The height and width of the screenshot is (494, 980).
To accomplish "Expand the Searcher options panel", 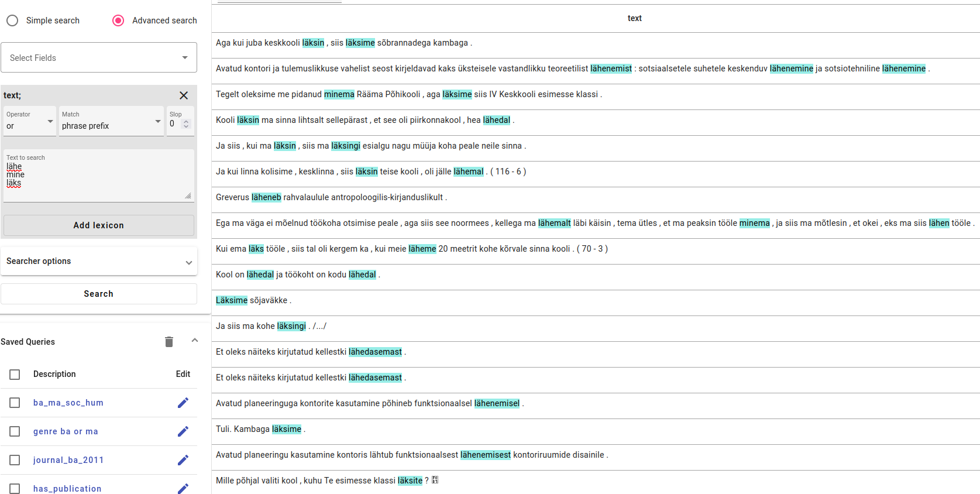I will tap(99, 261).
